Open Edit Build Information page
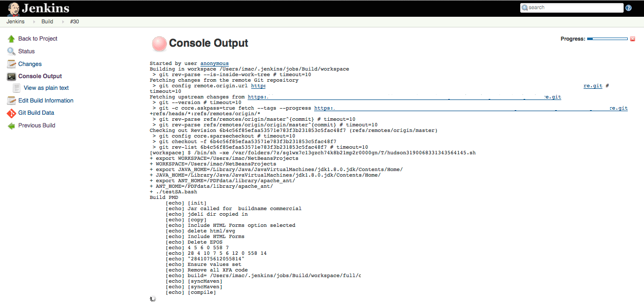The height and width of the screenshot is (303, 644). [x=46, y=100]
